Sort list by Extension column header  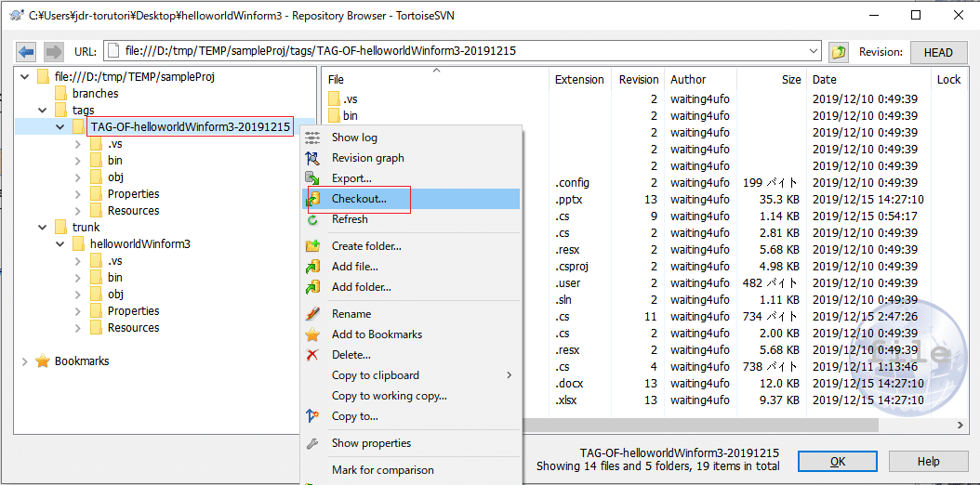click(x=579, y=79)
